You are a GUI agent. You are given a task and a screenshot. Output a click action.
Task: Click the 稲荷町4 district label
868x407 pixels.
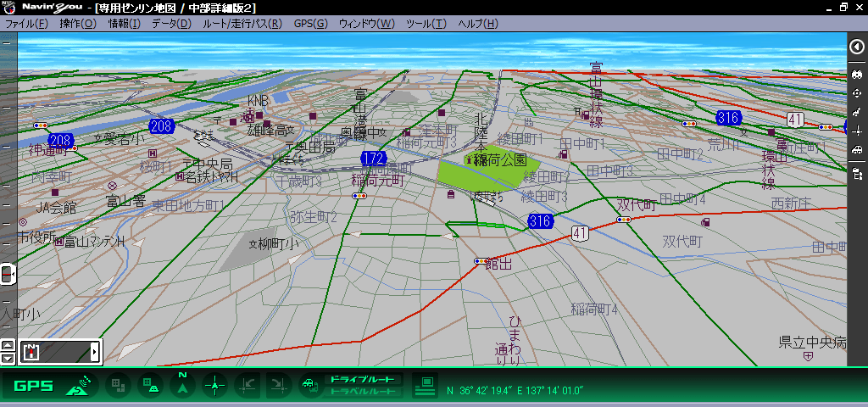[x=594, y=309]
